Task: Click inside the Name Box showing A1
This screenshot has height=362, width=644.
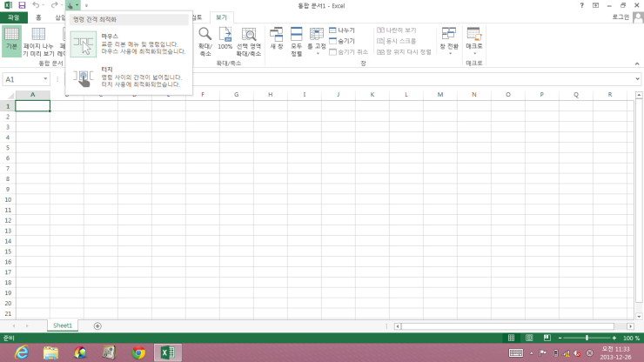Action: (22, 79)
